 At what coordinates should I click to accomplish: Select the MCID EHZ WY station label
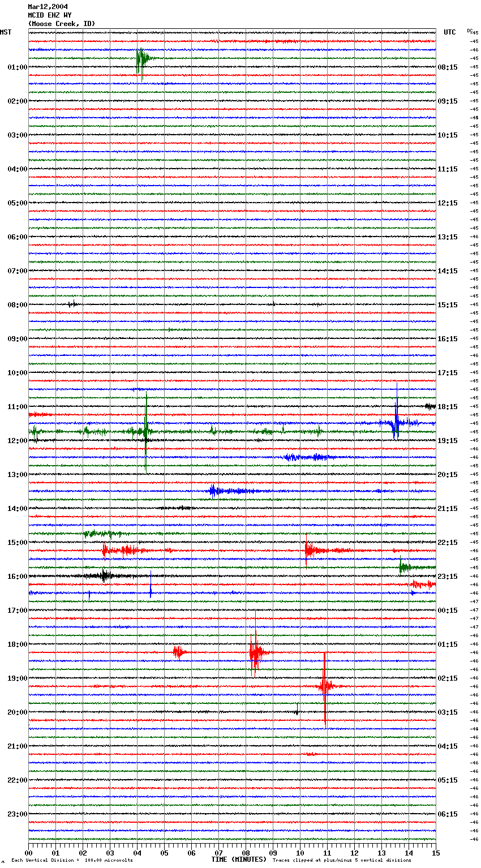[50, 15]
